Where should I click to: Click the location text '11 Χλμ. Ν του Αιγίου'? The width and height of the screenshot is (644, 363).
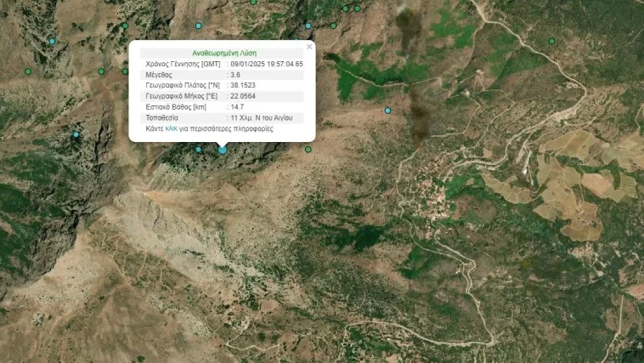[262, 118]
